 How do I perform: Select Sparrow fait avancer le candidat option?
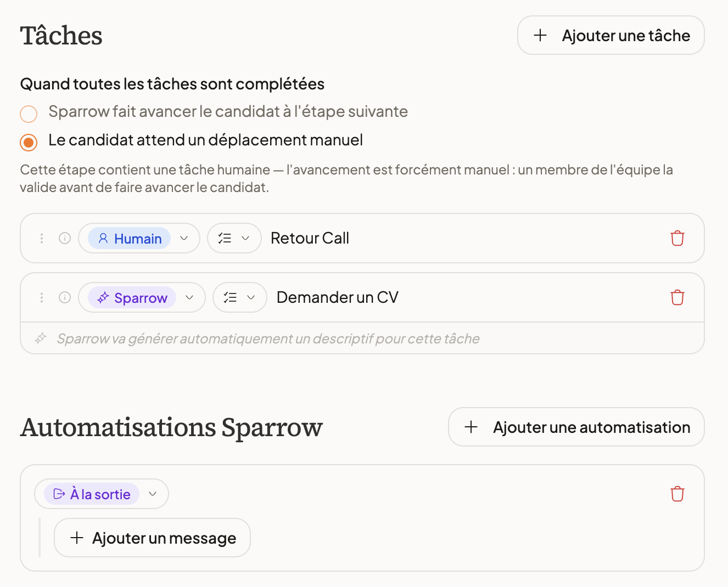[x=29, y=114]
